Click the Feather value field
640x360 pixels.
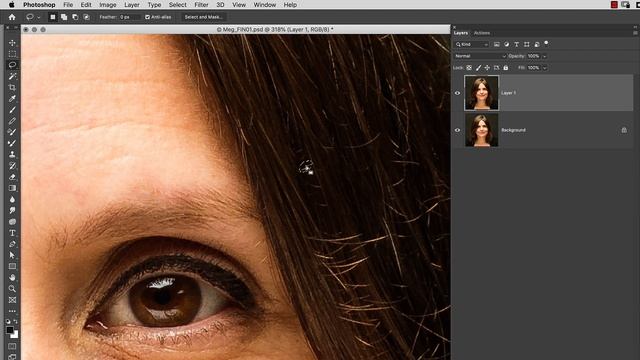click(x=129, y=17)
